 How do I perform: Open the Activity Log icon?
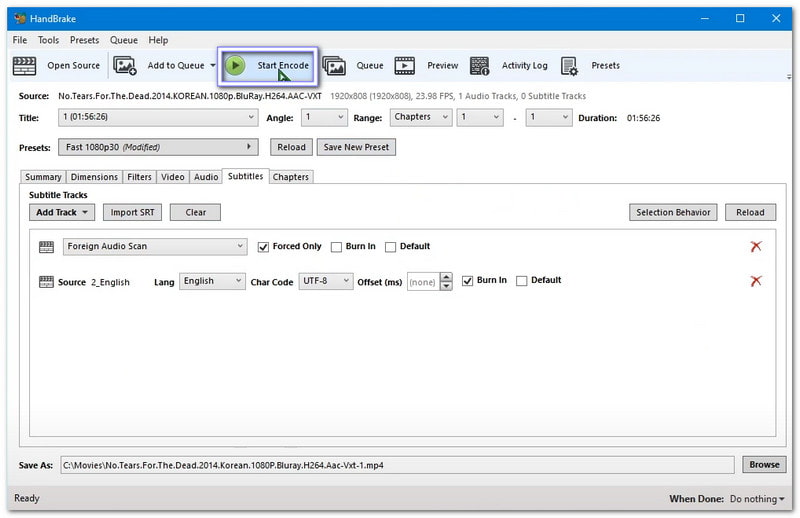click(x=479, y=66)
